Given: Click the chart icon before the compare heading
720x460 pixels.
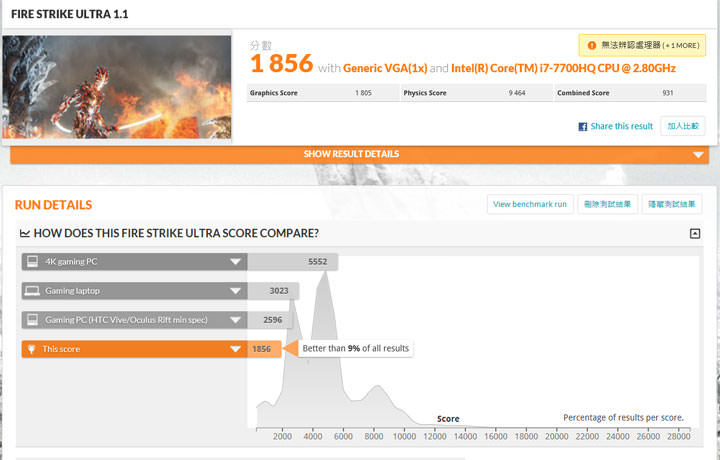Looking at the screenshot, I should click(25, 233).
